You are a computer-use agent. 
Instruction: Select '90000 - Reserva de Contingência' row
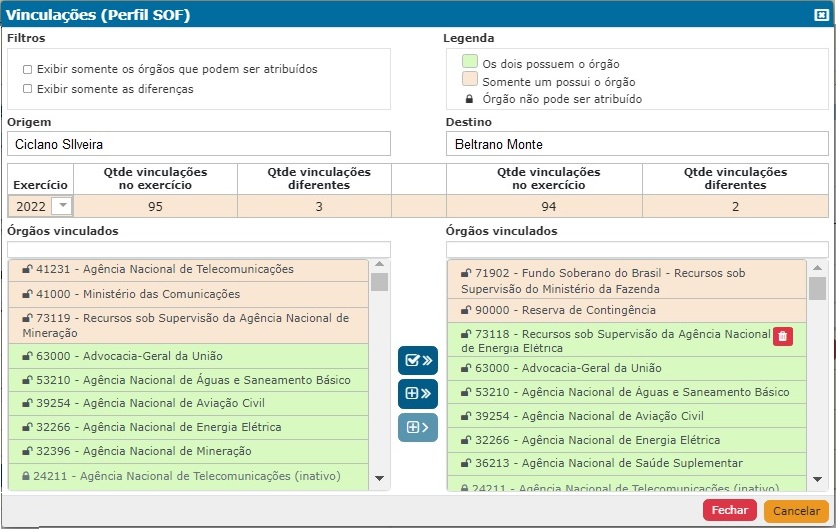626,310
